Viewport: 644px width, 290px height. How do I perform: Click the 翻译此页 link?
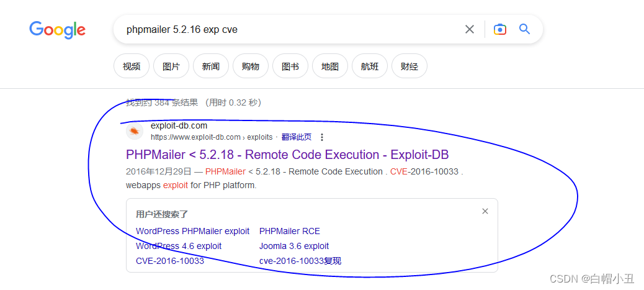tap(297, 137)
